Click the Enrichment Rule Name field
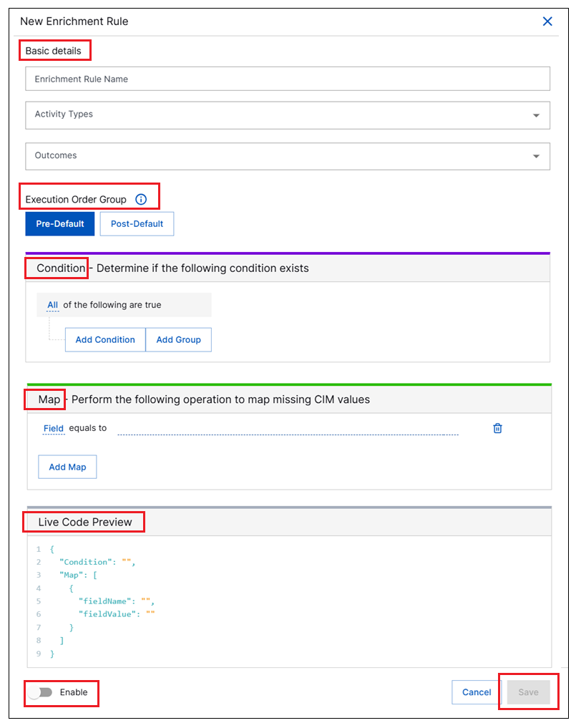Viewport: 576px width, 728px height. click(288, 79)
